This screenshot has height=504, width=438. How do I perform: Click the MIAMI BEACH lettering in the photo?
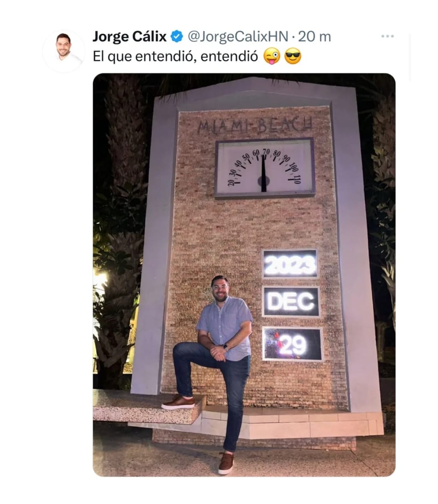255,125
